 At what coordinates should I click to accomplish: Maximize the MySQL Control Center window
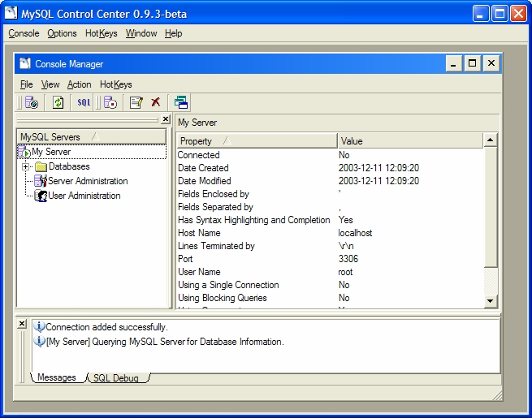coord(500,14)
